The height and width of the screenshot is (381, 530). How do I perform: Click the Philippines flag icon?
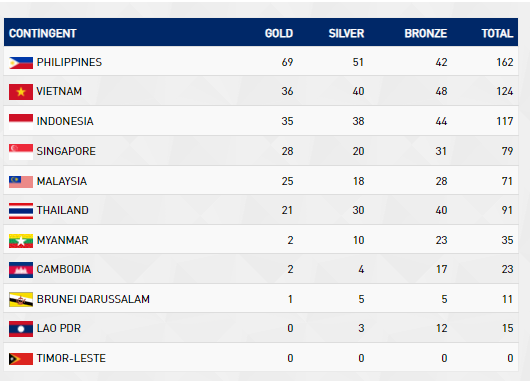click(x=21, y=63)
